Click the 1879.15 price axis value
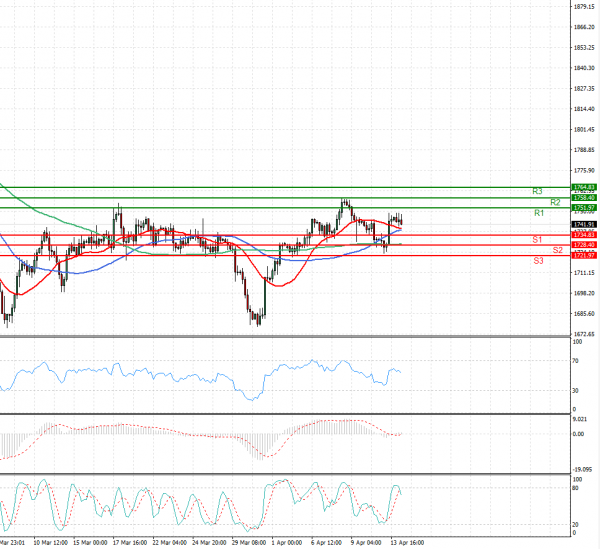Viewport: 600px width, 549px height. [x=584, y=7]
